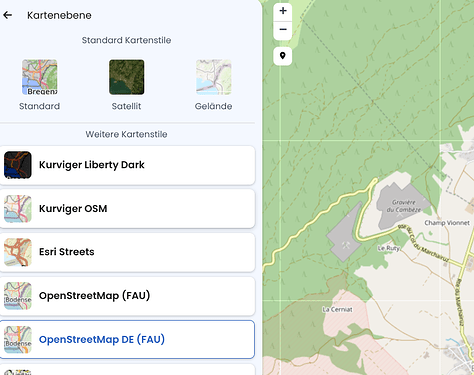Click the 'Kartenebene' header title
474x375 pixels.
click(x=59, y=15)
